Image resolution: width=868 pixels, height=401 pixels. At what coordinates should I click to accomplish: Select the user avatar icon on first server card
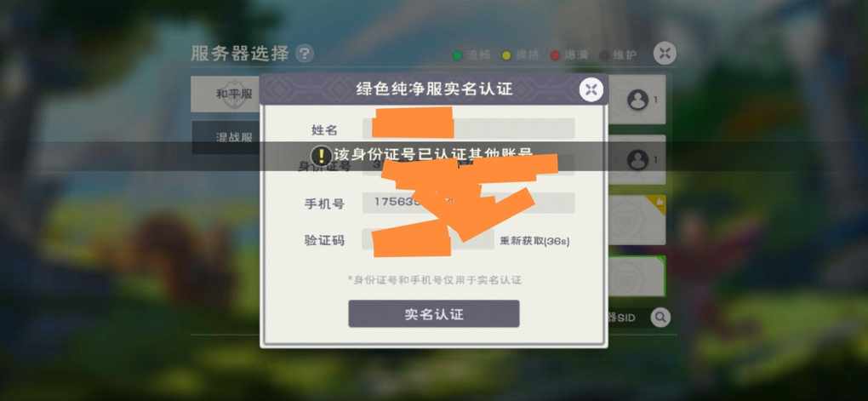[x=637, y=100]
